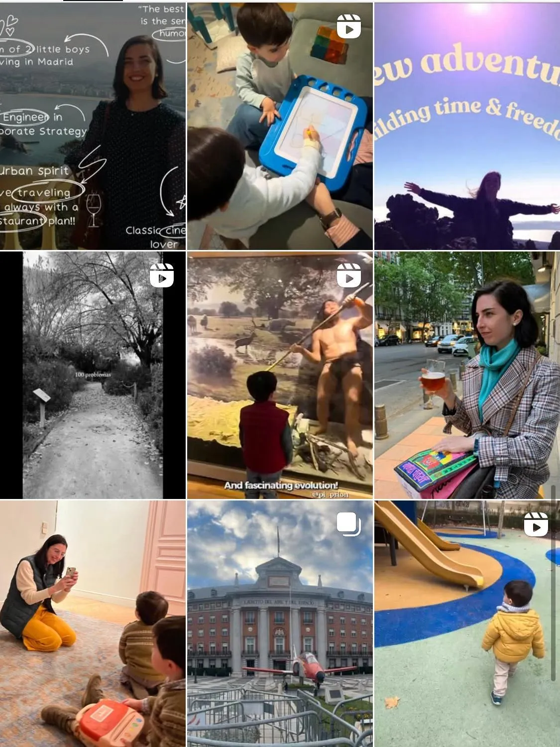Screen dimensions: 560x747
Task: Open the toddler in yellow jacket reel
Action: point(467,623)
